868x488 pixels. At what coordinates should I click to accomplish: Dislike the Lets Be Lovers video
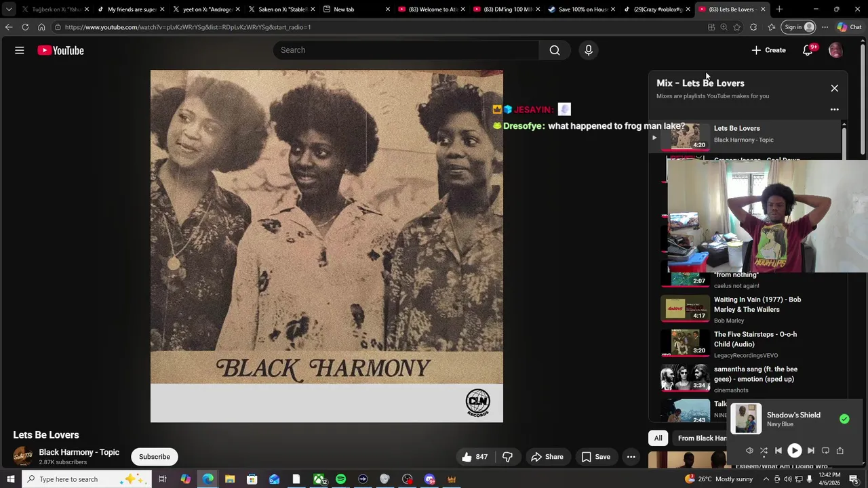(507, 457)
